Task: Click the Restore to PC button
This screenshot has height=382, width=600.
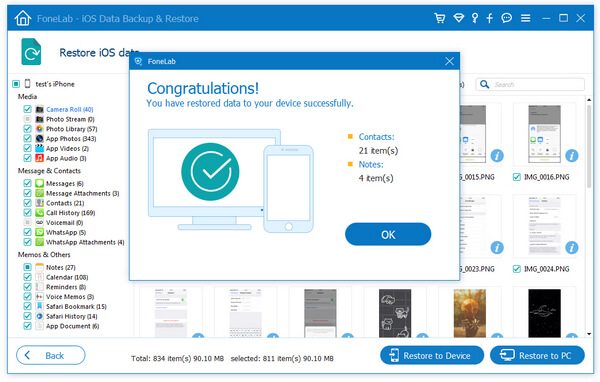Action: tap(537, 355)
